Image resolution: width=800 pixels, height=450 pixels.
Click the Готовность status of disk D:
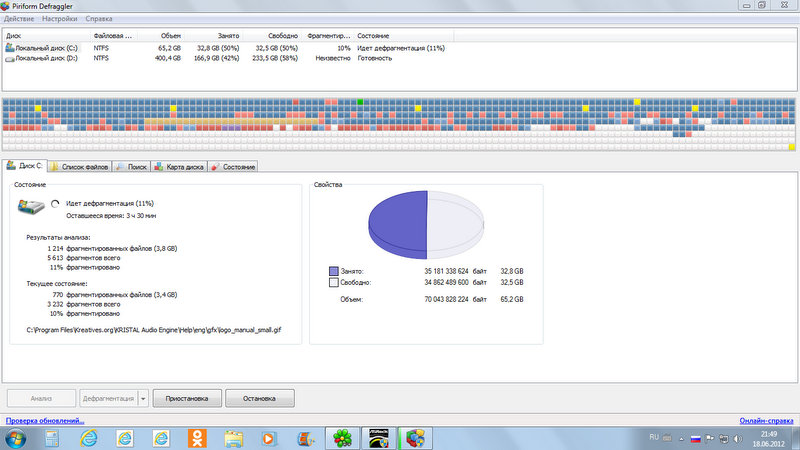[x=374, y=58]
